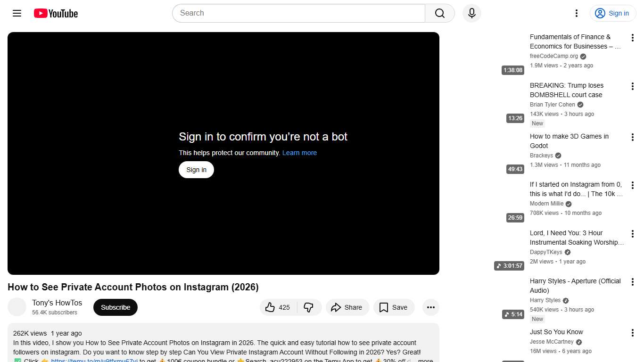Open YouTube settings via the three-dot menu
644x362 pixels.
[x=576, y=13]
